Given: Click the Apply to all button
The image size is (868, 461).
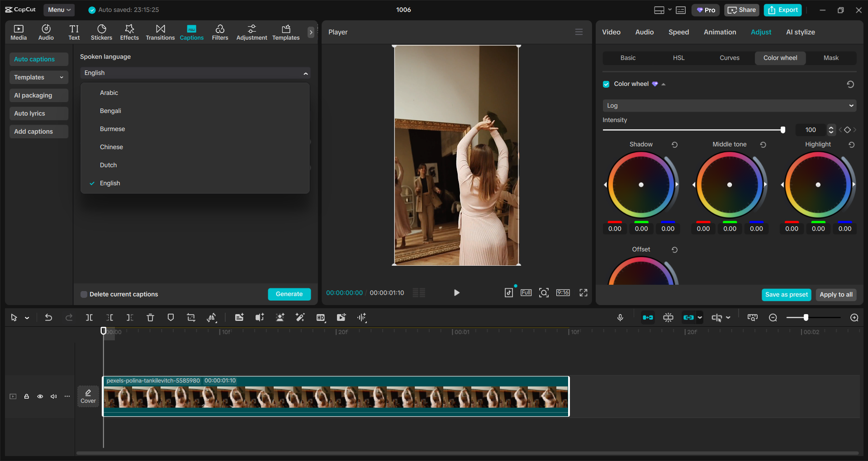Looking at the screenshot, I should [x=836, y=295].
